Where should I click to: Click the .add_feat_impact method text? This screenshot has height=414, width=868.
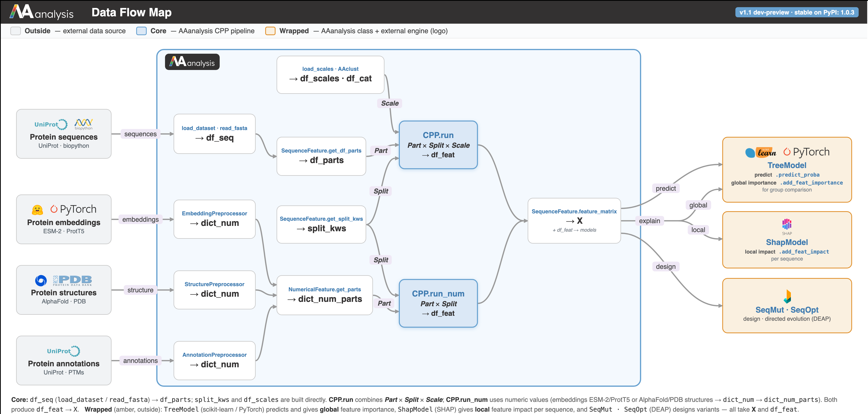(804, 252)
